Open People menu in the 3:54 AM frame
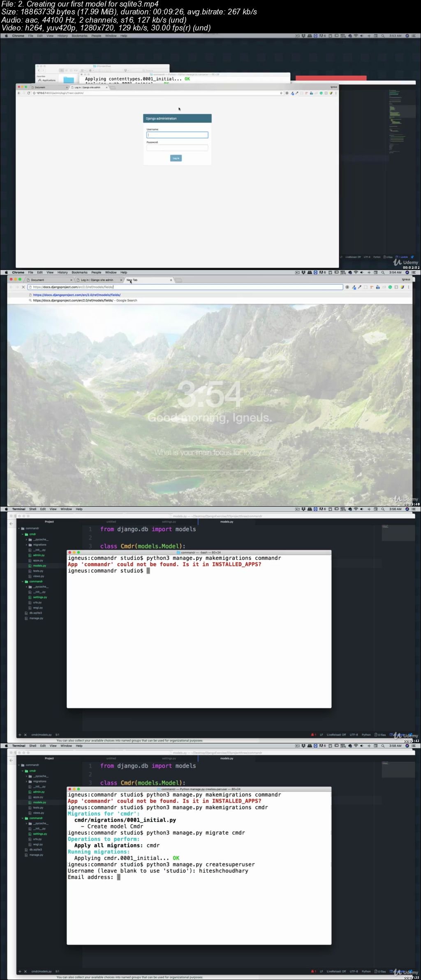 [x=96, y=272]
